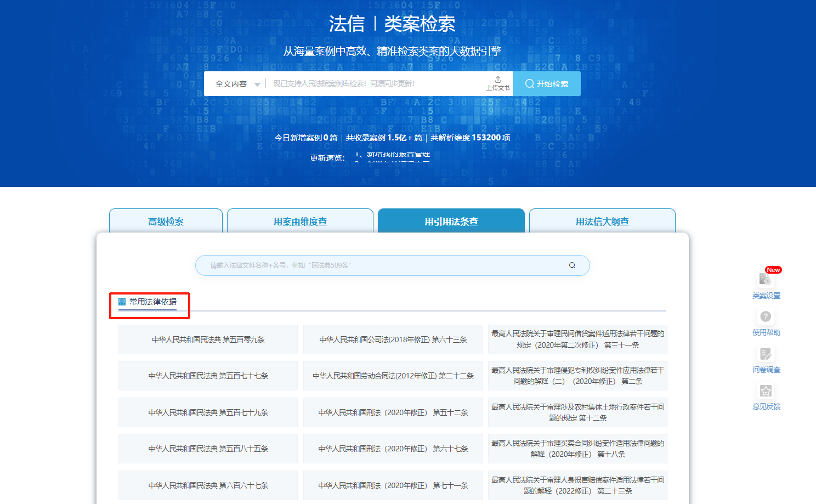Click the magnifier icon in the law article search box
Viewport: 816px width, 504px height.
point(572,265)
